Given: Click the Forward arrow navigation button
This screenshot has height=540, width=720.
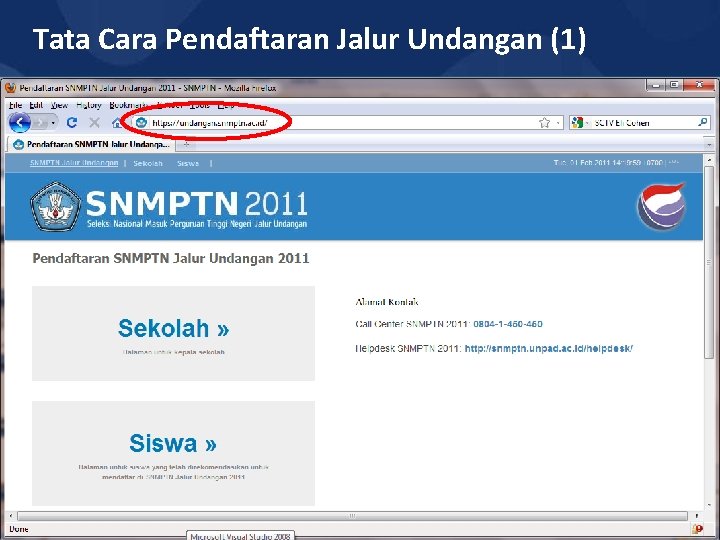Looking at the screenshot, I should click(40, 123).
